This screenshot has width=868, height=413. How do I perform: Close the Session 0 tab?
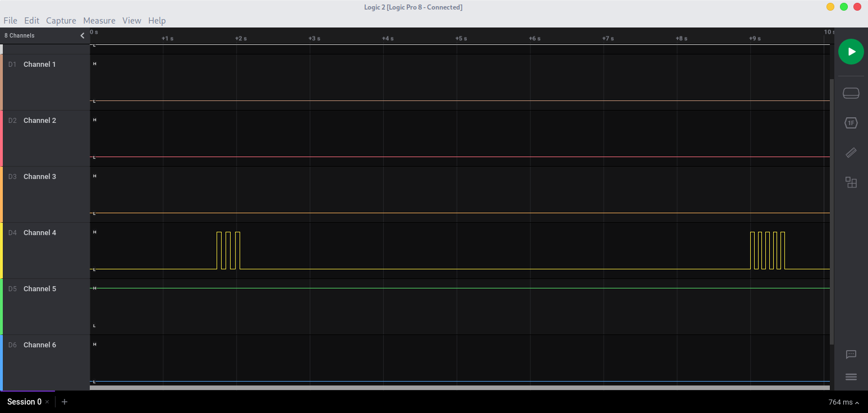click(x=47, y=402)
